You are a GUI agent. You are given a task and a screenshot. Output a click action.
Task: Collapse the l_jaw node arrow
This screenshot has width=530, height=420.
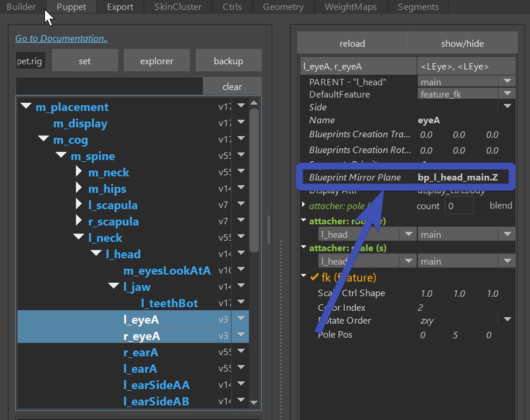point(113,287)
